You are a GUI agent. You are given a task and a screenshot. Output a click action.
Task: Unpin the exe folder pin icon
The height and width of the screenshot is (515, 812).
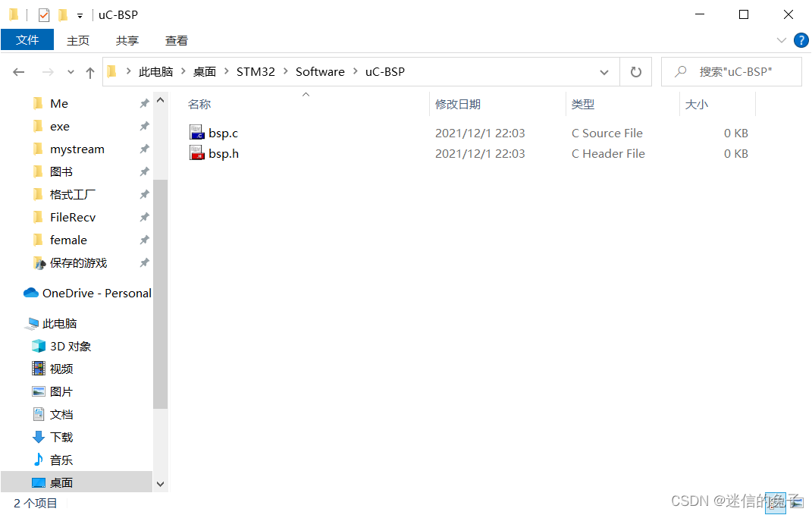[145, 127]
